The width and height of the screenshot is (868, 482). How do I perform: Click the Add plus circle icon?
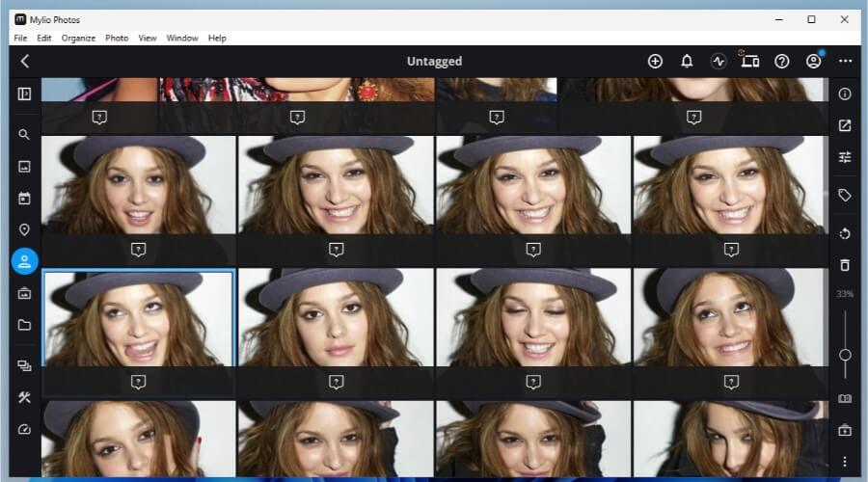click(655, 62)
